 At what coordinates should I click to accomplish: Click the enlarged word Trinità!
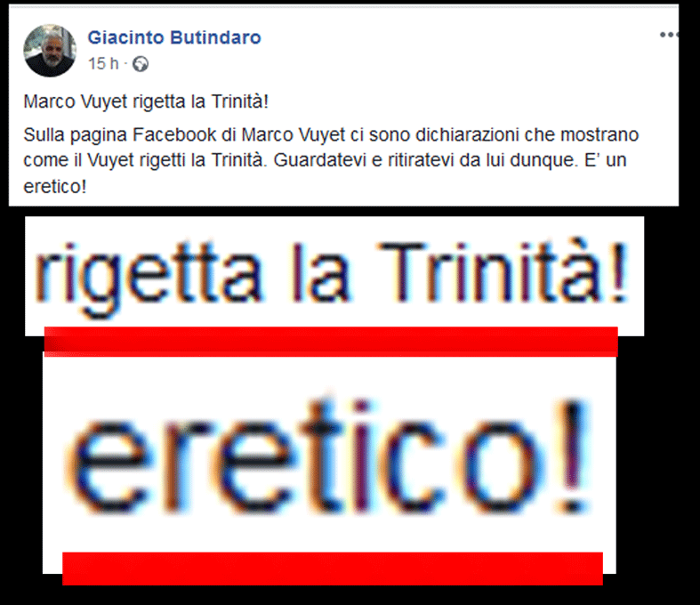pyautogui.click(x=503, y=273)
